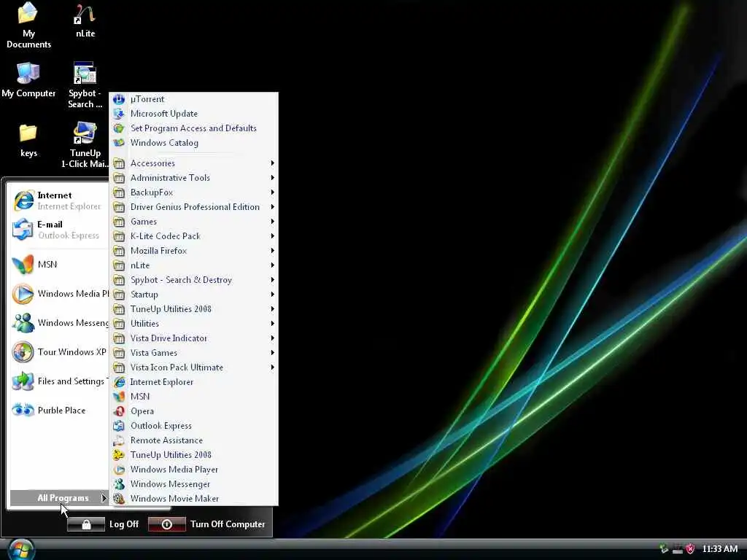Open Windows Messenger in Start left pane
This screenshot has width=747, height=560.
[59, 323]
